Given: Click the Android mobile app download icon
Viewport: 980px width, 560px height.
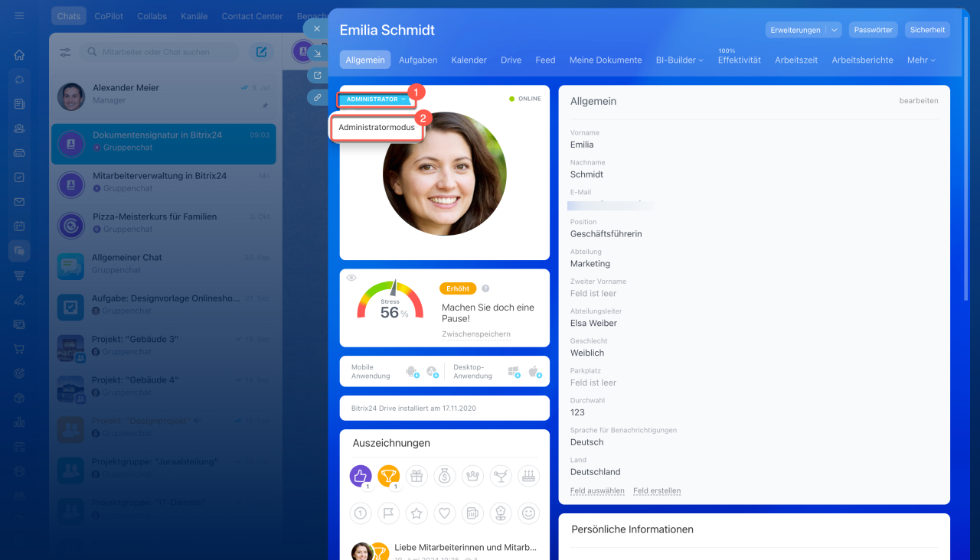Looking at the screenshot, I should pyautogui.click(x=412, y=372).
